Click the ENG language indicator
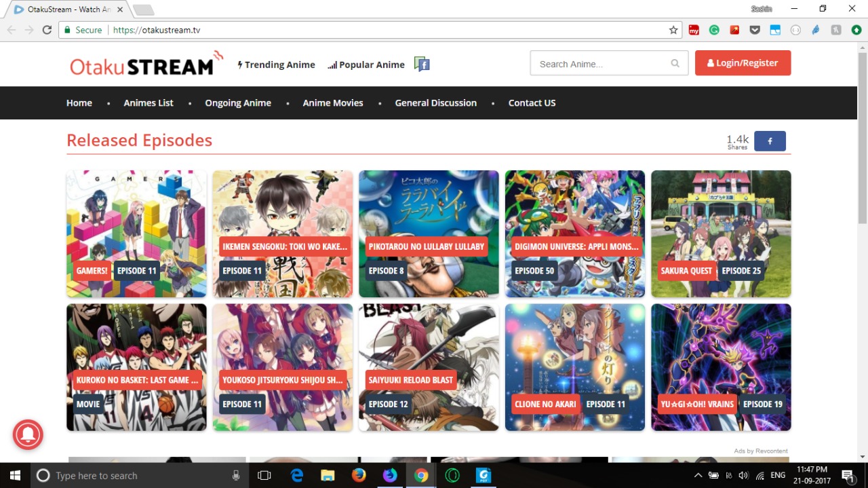868x488 pixels. pos(778,475)
